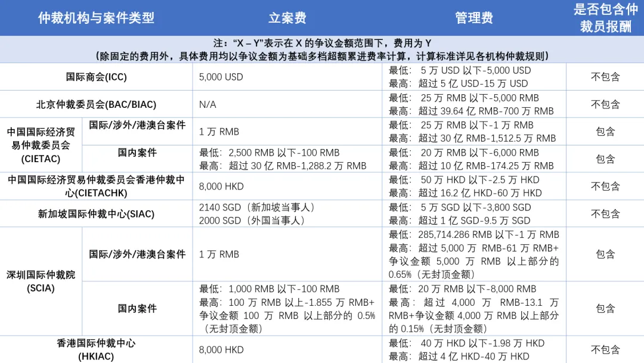Select the 是否包含仲裁员报酬 header
The width and height of the screenshot is (644, 363).
(605, 17)
